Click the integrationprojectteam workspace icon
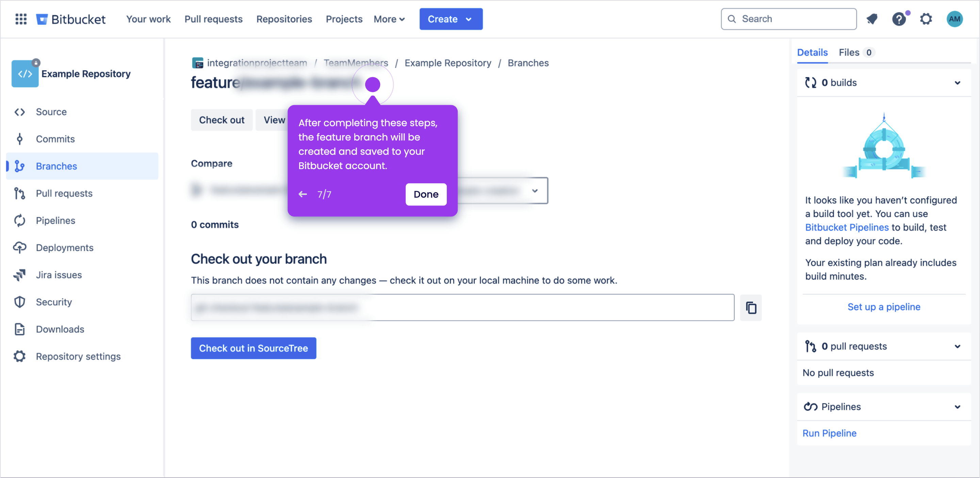980x478 pixels. (x=198, y=63)
